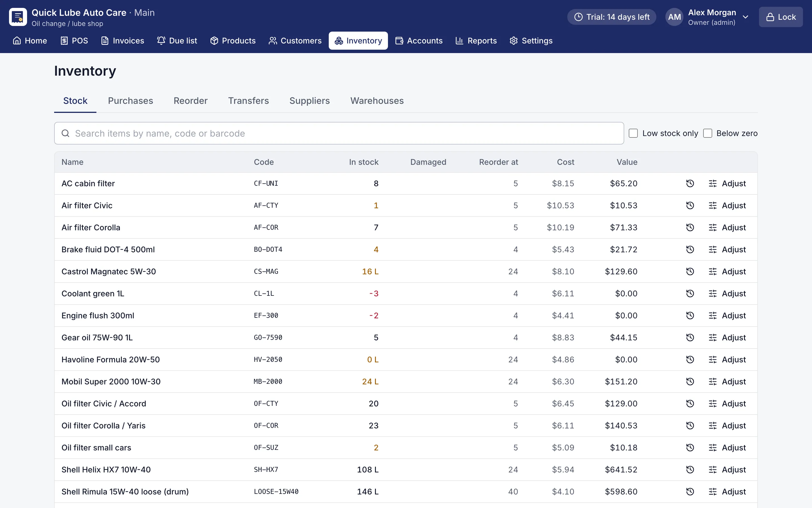Adjust stock for Oil filter Corolla / Yaris
The height and width of the screenshot is (508, 812).
[x=727, y=425]
